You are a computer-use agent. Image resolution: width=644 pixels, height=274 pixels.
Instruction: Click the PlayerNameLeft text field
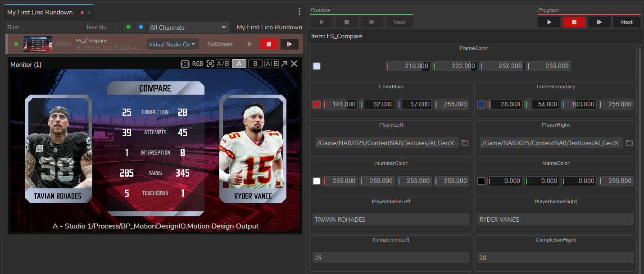tap(390, 219)
